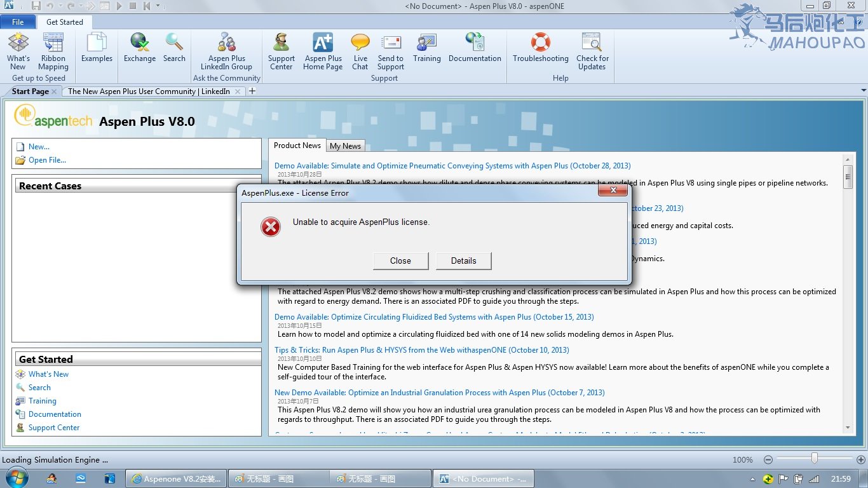Select the Product News tab
The height and width of the screenshot is (488, 868).
pos(297,146)
